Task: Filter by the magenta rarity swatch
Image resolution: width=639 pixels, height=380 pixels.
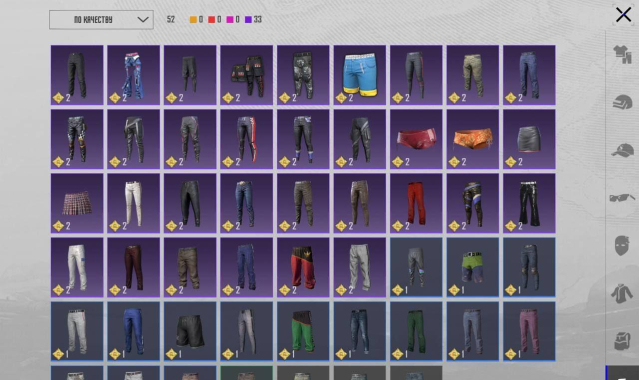Action: (230, 20)
